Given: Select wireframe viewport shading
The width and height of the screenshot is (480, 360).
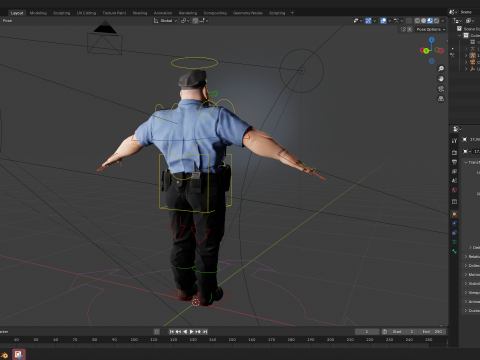Looking at the screenshot, I should [x=417, y=21].
